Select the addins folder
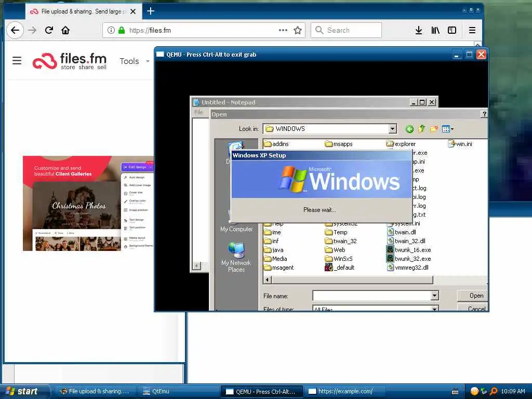Image resolution: width=532 pixels, height=399 pixels. 276,144
